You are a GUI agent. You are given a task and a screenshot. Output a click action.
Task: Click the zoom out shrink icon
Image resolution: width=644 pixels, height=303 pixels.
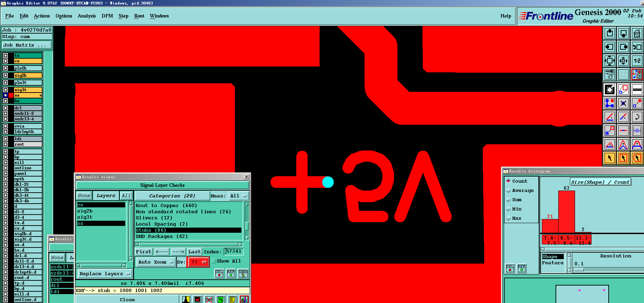pos(623,61)
